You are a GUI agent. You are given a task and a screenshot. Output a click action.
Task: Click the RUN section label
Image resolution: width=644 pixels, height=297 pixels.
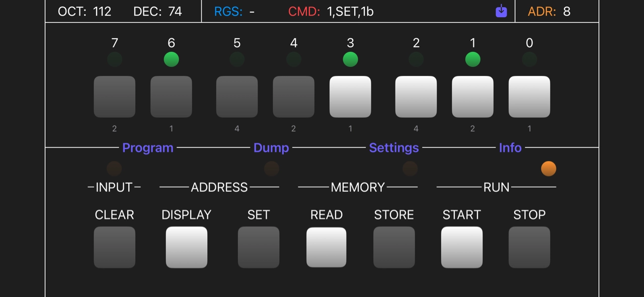(497, 187)
